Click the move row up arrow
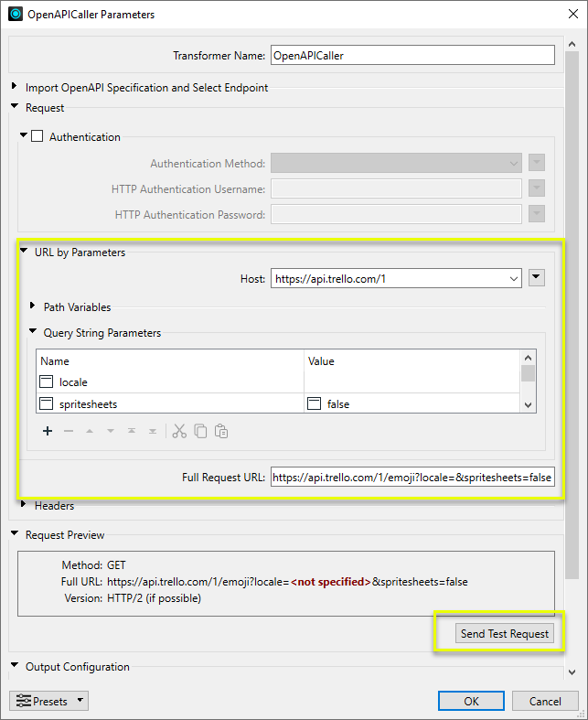This screenshot has height=720, width=588. coord(90,431)
